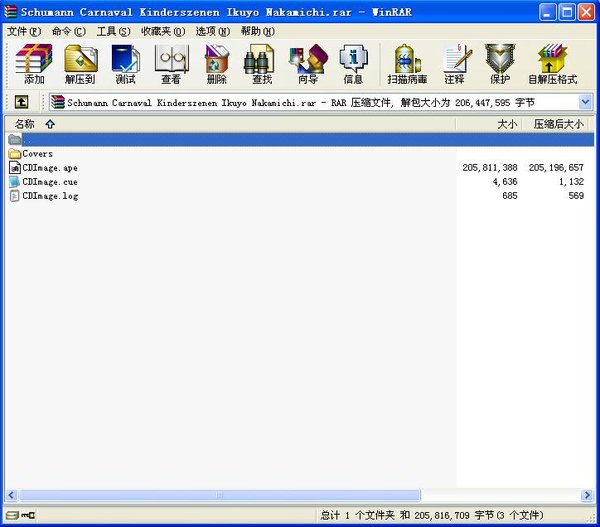The height and width of the screenshot is (527, 600).
Task: Sort by the 压缩后大小 column header
Action: pyautogui.click(x=553, y=124)
